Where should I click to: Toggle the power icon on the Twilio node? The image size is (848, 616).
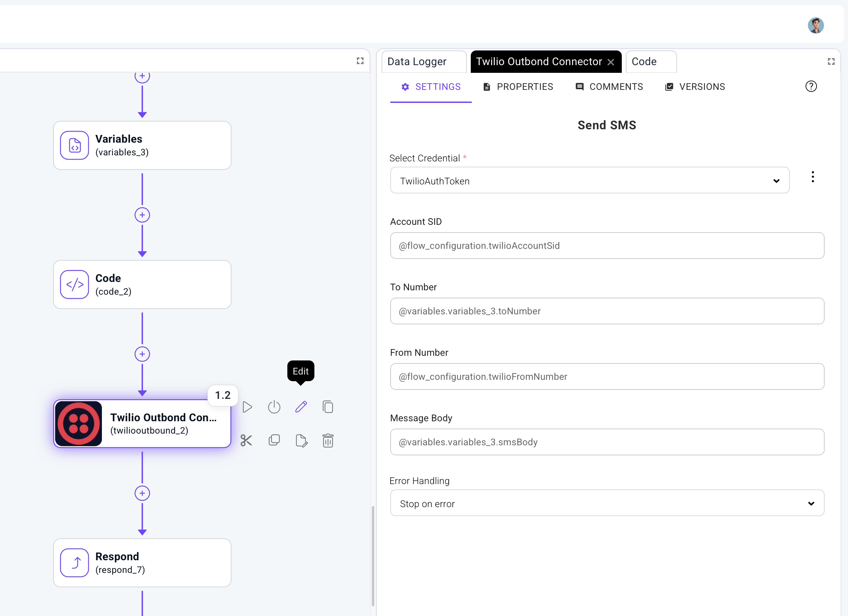274,407
